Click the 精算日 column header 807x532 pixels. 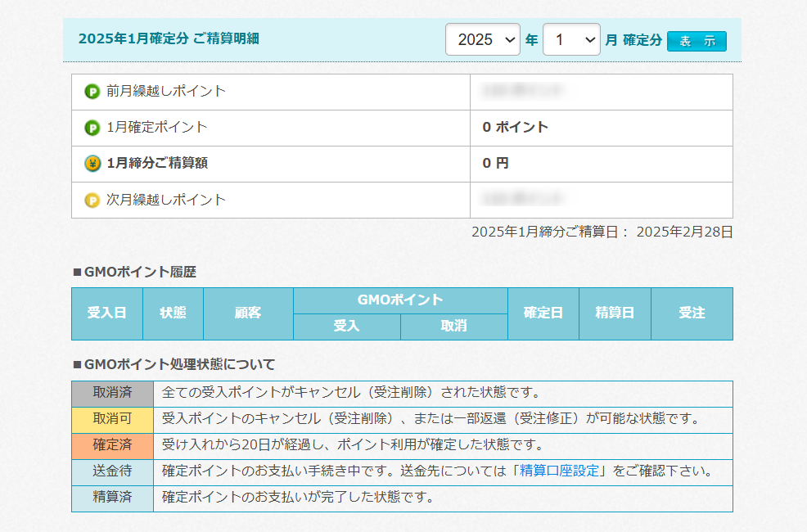pyautogui.click(x=615, y=313)
